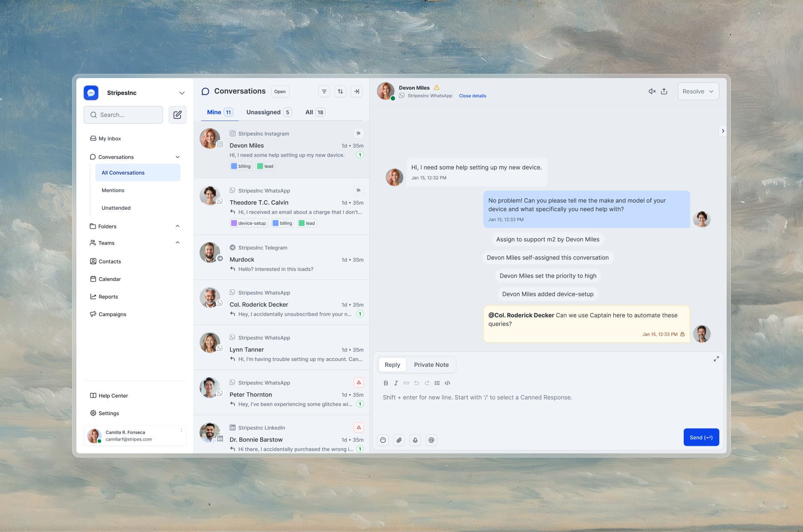Select All Conversations in the sidebar
The image size is (803, 532).
(x=138, y=172)
